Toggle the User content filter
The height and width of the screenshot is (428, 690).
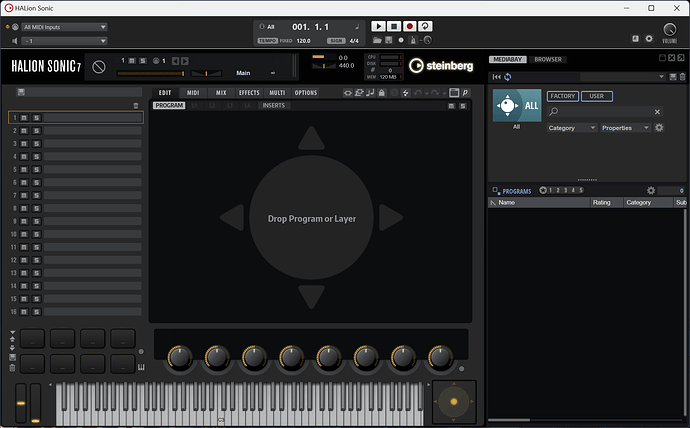click(x=597, y=96)
